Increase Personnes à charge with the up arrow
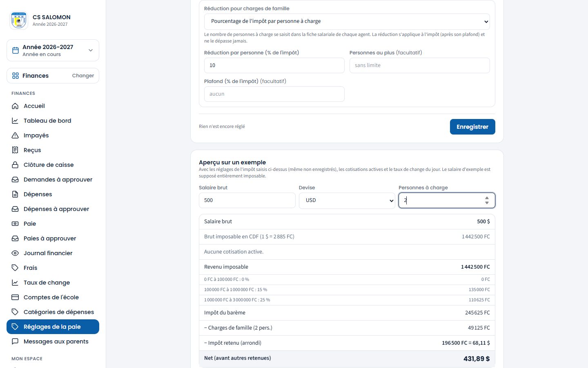Screen dimensions: 588x368 [x=487, y=198]
